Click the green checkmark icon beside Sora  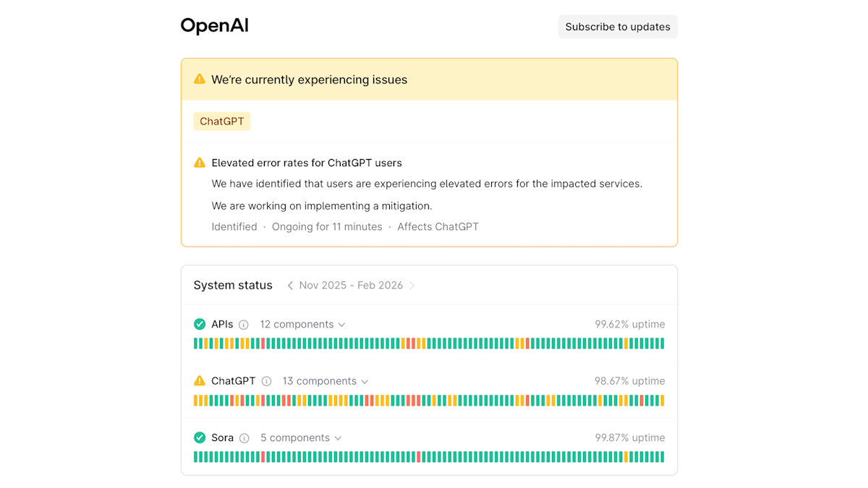pyautogui.click(x=200, y=437)
